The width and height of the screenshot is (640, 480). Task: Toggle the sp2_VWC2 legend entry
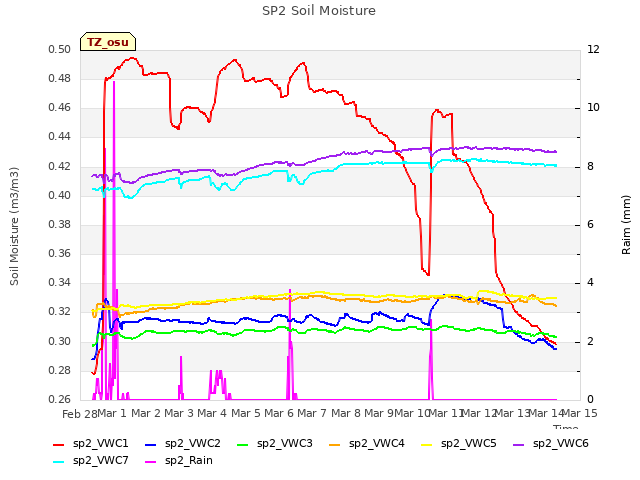[x=183, y=444]
